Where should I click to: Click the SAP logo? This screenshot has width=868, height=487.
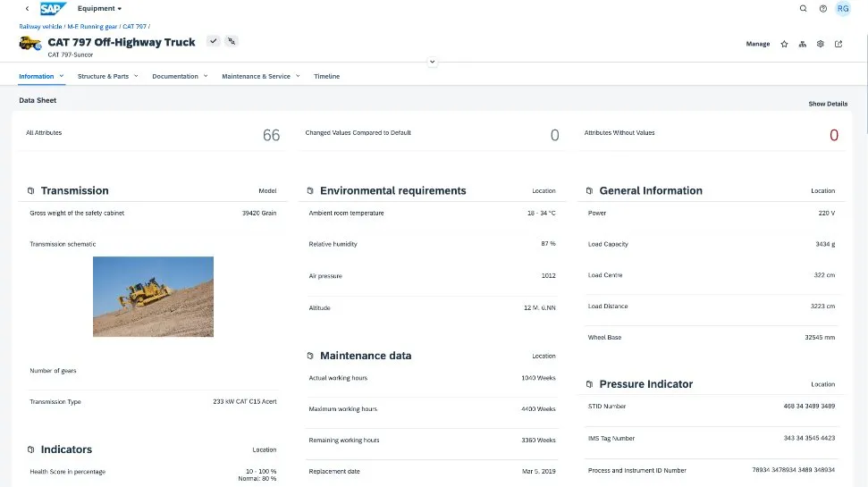pos(54,9)
